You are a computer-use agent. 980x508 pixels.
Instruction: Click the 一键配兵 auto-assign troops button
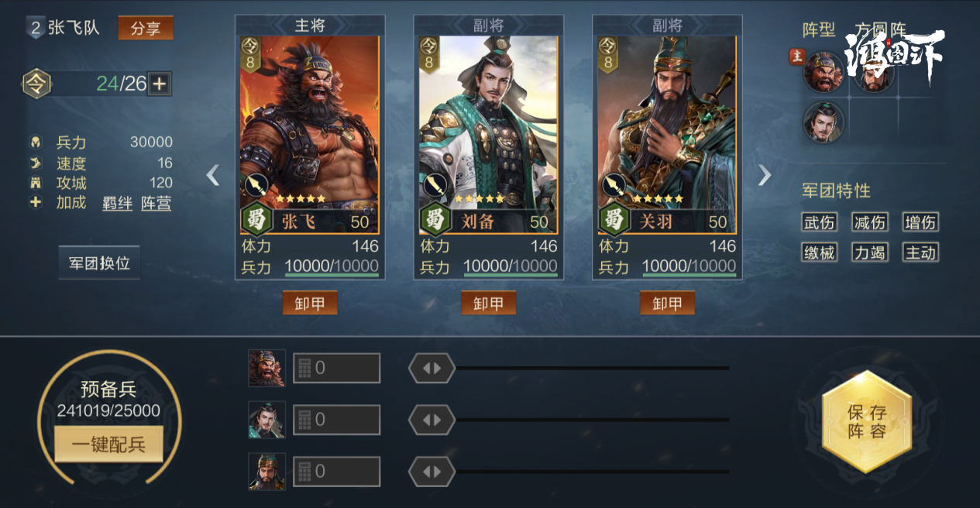[x=108, y=444]
